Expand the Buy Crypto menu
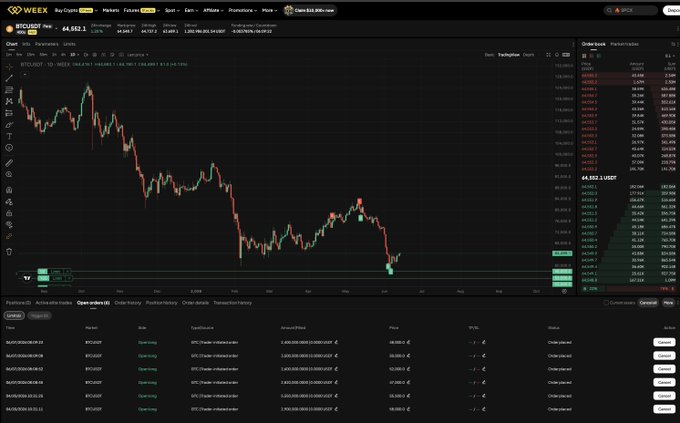Image resolution: width=680 pixels, height=423 pixels. [x=76, y=10]
